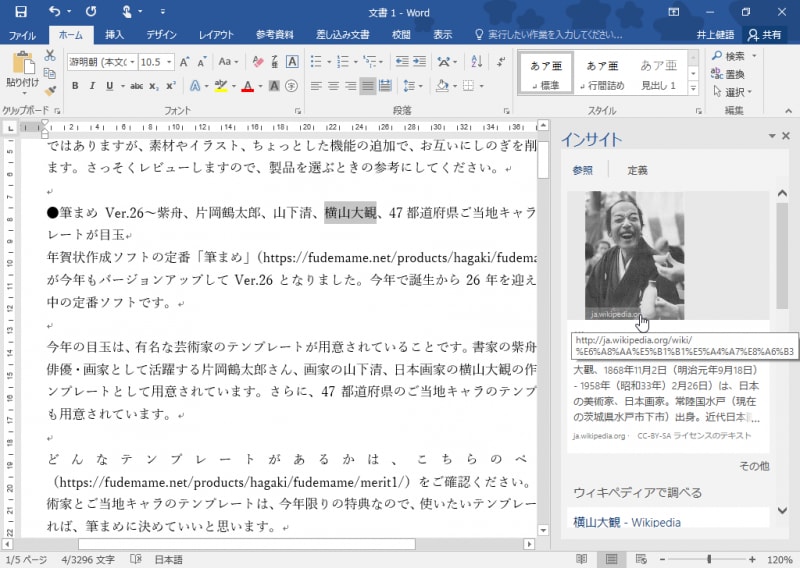Apply ruby phonetic guide to text
The height and width of the screenshot is (568, 800).
[274, 62]
